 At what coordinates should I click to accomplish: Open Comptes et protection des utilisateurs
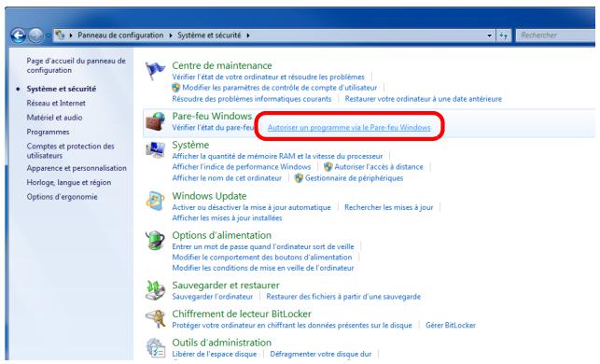coord(70,151)
